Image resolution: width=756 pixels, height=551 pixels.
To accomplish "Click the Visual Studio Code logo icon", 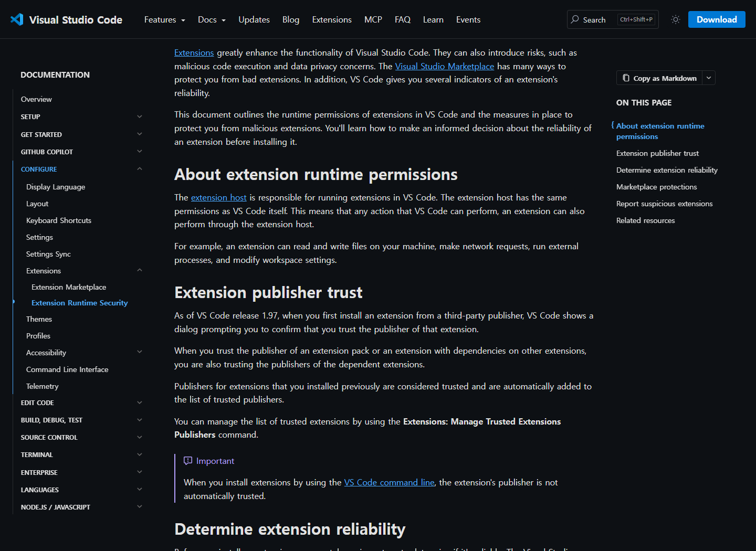I will coord(17,19).
